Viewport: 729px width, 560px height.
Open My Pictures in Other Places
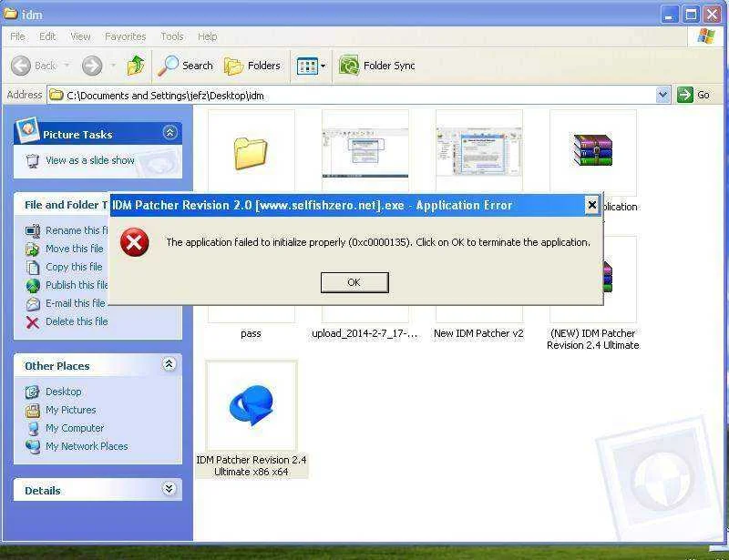tap(71, 410)
